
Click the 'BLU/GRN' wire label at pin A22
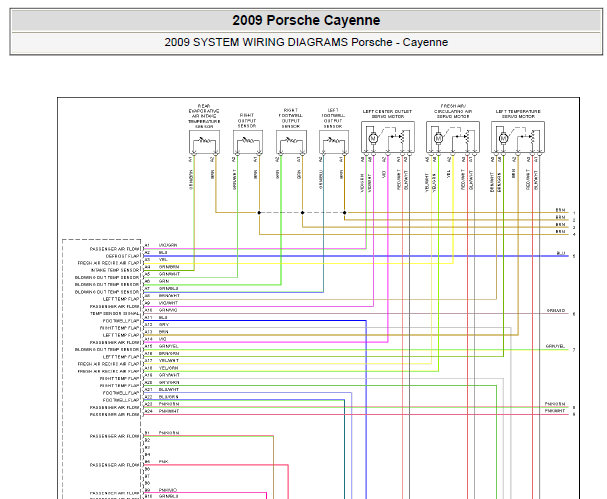tap(168, 397)
